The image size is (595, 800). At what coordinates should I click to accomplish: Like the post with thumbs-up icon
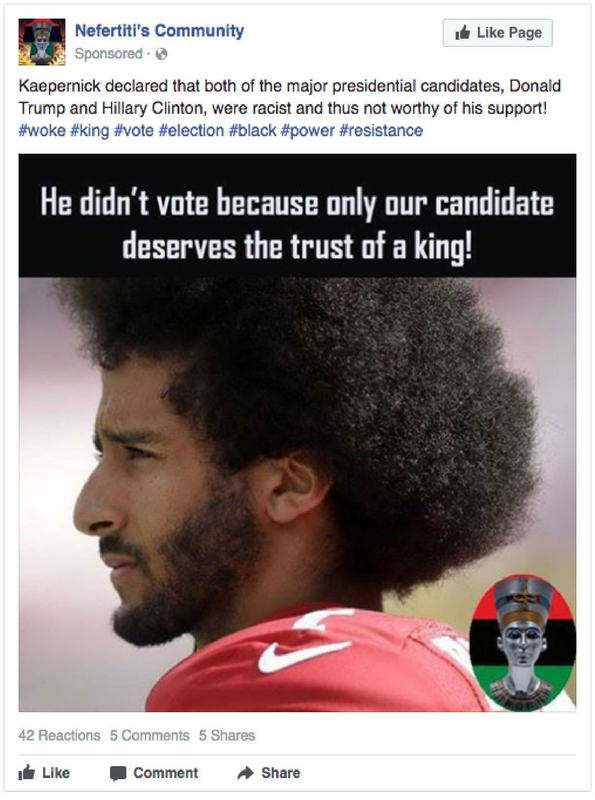coord(27,773)
